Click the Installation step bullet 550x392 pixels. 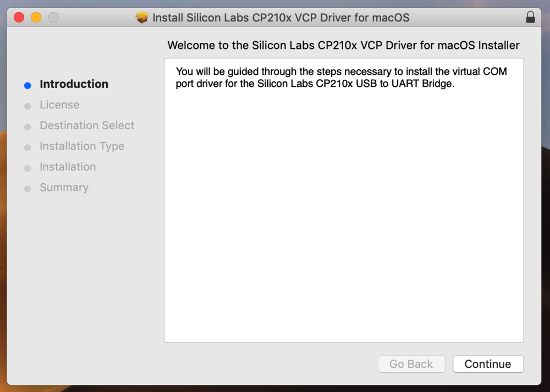pos(28,168)
